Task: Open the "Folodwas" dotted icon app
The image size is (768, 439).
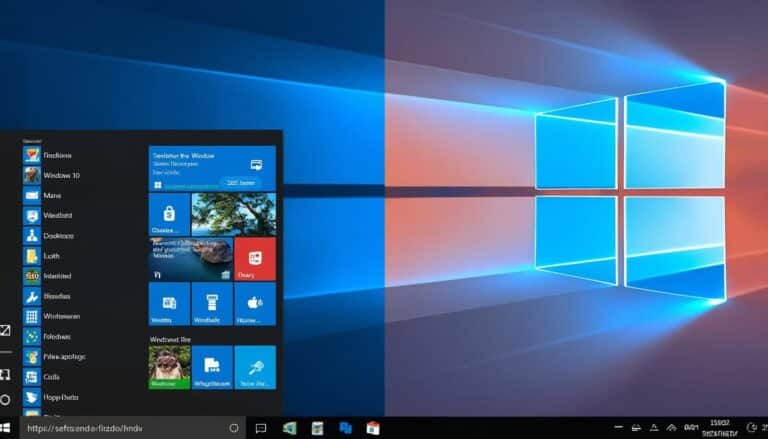Action: (x=48, y=336)
